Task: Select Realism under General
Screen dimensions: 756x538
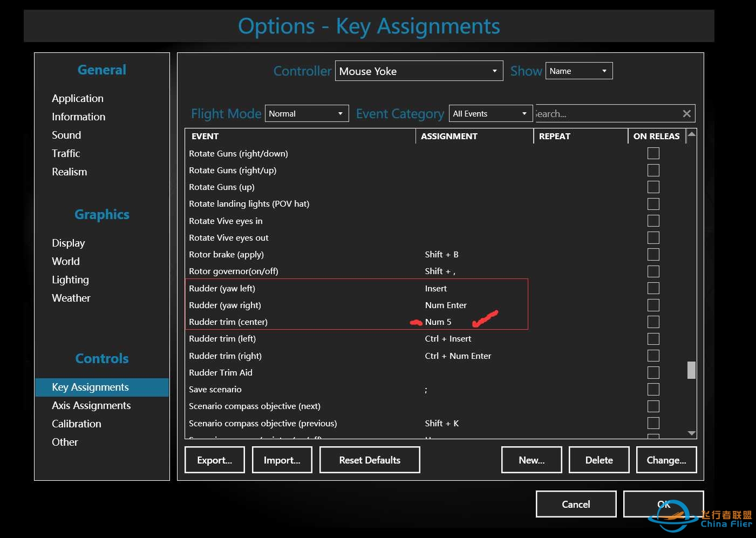Action: (x=69, y=172)
